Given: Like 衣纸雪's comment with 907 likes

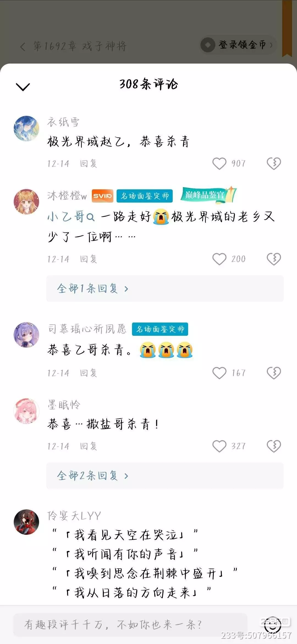Looking at the screenshot, I should click(x=219, y=163).
